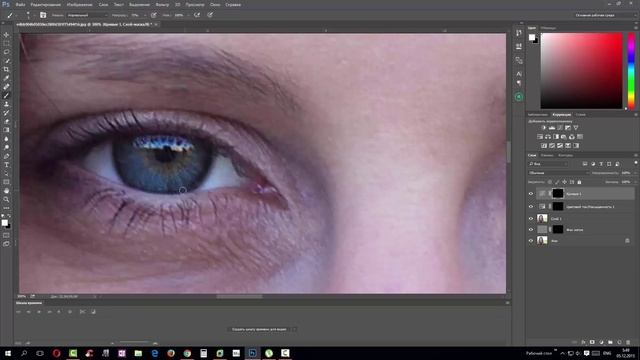
Task: Open layer blend mode dropdown
Action: pyautogui.click(x=558, y=173)
